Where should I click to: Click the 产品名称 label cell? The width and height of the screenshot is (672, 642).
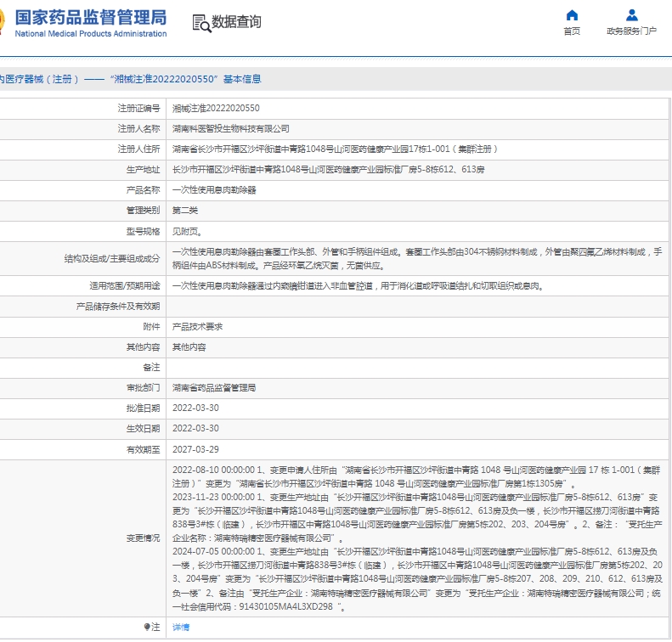(x=143, y=190)
